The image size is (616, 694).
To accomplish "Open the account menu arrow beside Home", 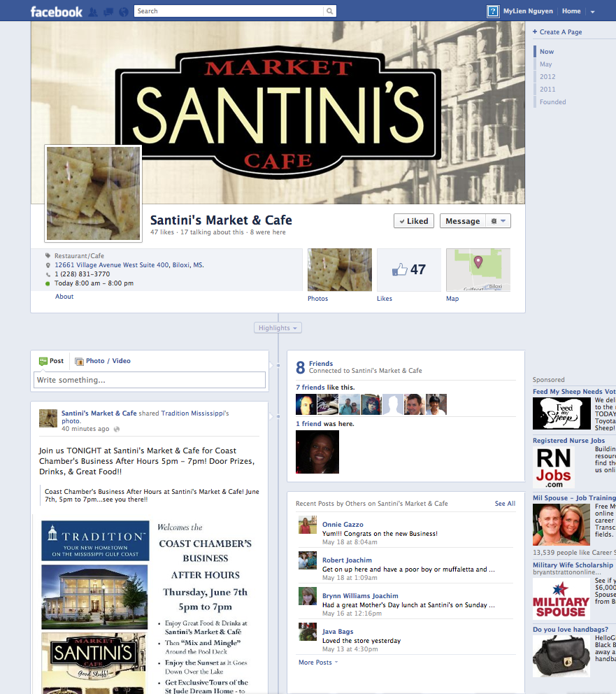I will [x=592, y=11].
